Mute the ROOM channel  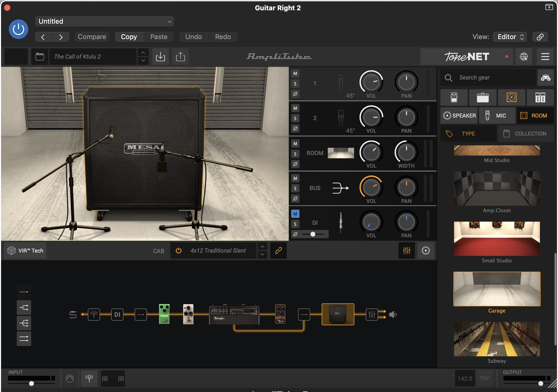295,144
